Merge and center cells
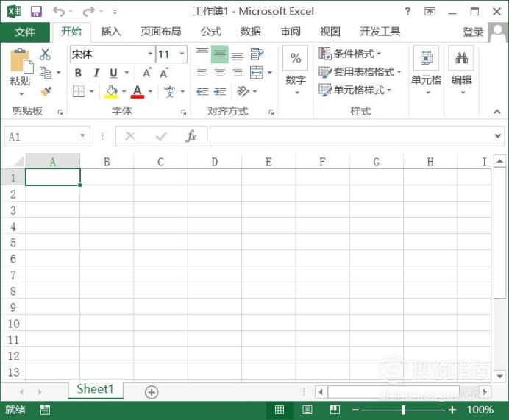 [x=257, y=73]
